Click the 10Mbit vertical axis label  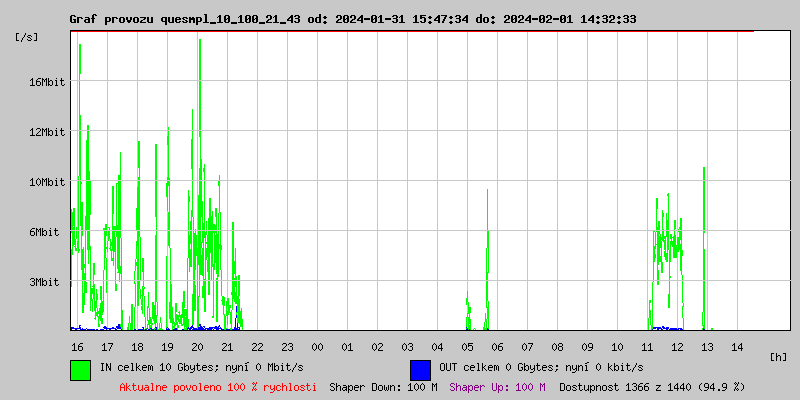click(46, 182)
